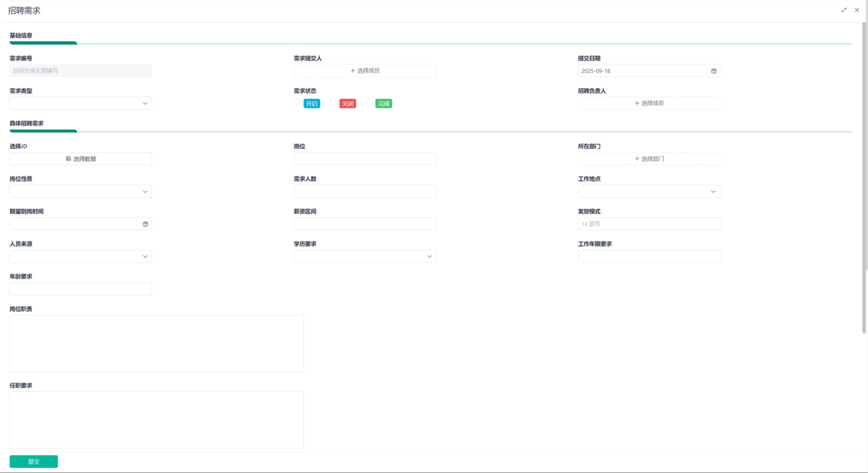Focus the 工作年限要求 input field
This screenshot has height=473, width=868.
pos(649,256)
